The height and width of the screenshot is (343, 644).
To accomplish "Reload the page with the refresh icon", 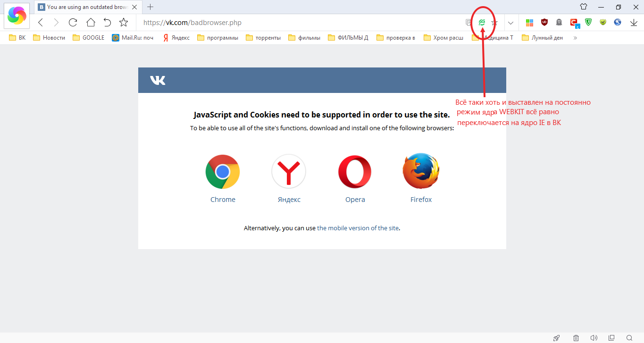I will pos(73,22).
